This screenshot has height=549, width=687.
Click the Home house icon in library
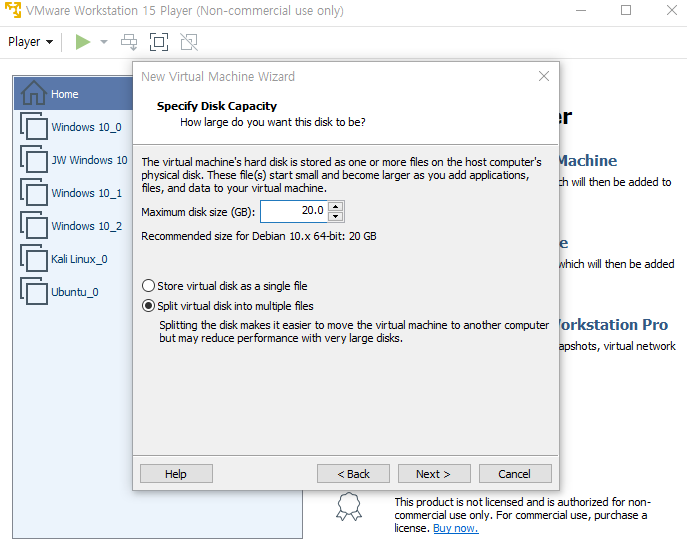pos(33,93)
